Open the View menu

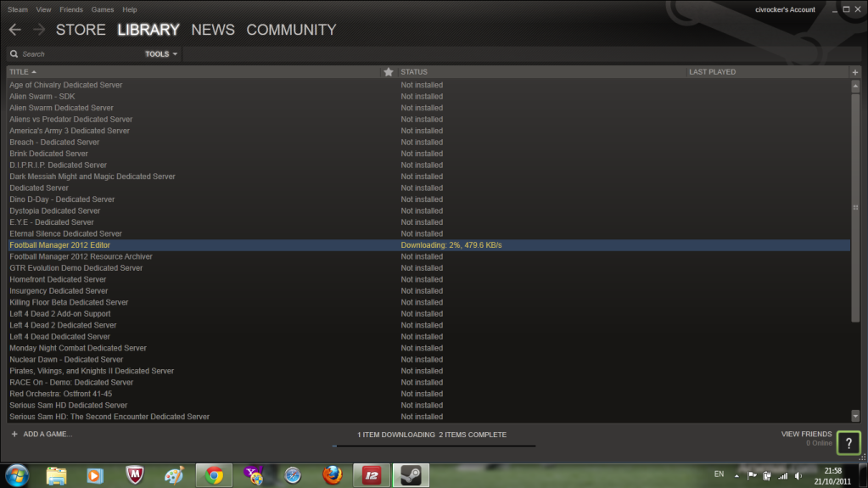(43, 9)
